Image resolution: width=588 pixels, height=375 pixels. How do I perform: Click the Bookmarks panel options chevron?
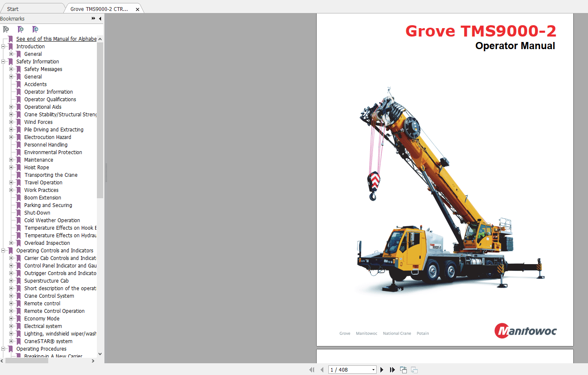coord(93,18)
